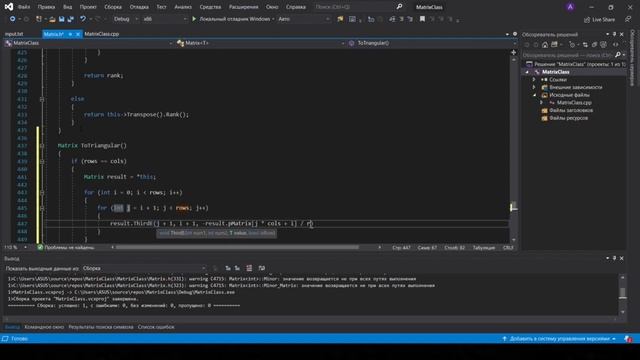Collapse the Исходные файлы folder
This screenshot has height=360, width=640.
[534, 95]
